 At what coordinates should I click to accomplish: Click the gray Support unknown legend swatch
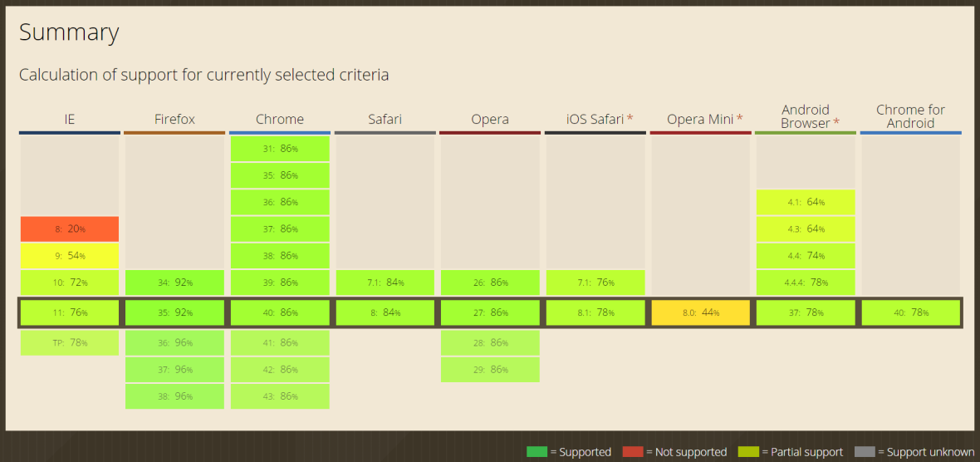point(865,452)
